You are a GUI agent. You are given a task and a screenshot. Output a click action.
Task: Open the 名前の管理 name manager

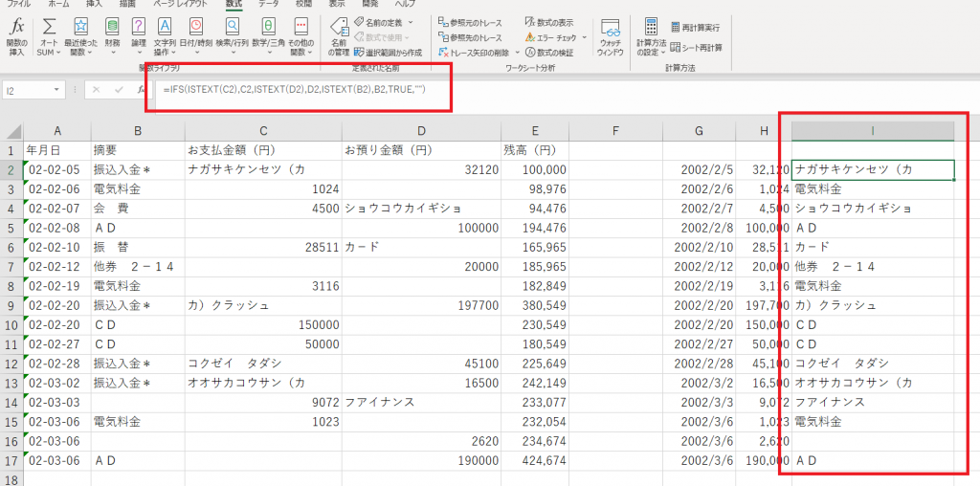(x=339, y=35)
